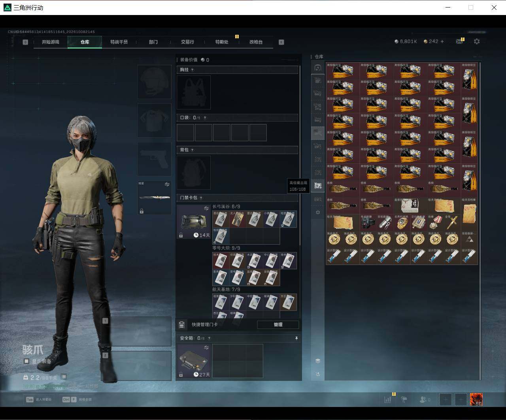The width and height of the screenshot is (506, 420).
Task: Open the 部门 tab
Action: tap(153, 42)
